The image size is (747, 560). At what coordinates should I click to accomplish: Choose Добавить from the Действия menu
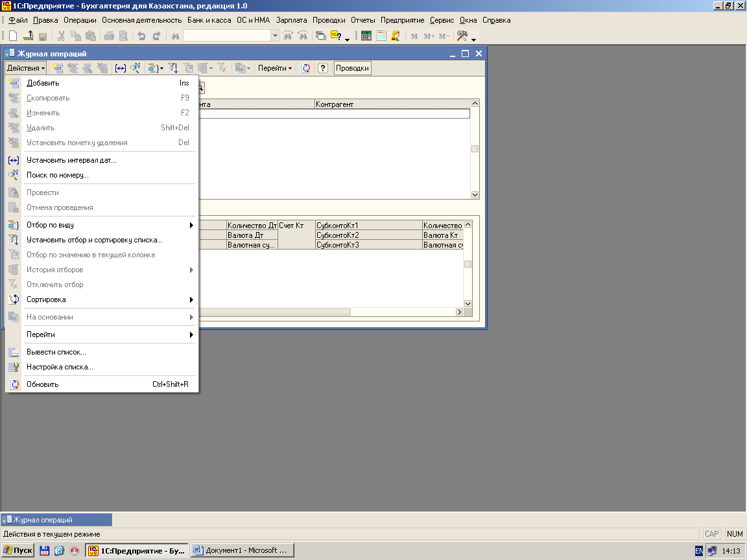[x=101, y=83]
